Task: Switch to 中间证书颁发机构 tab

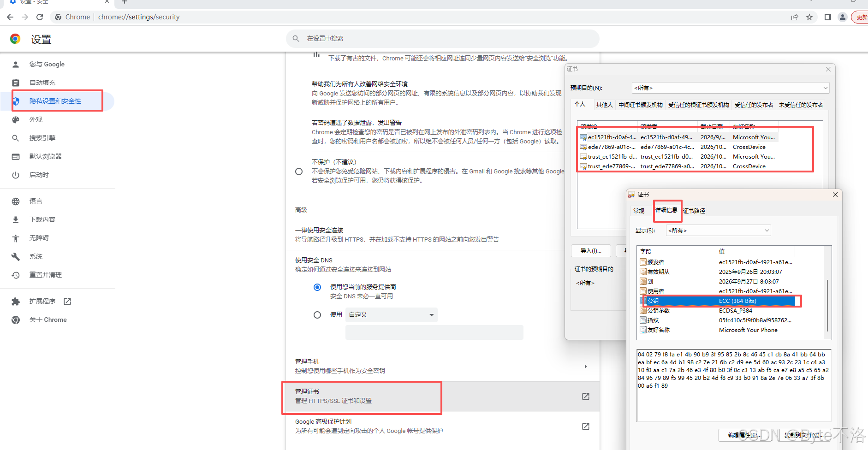Action: point(640,105)
